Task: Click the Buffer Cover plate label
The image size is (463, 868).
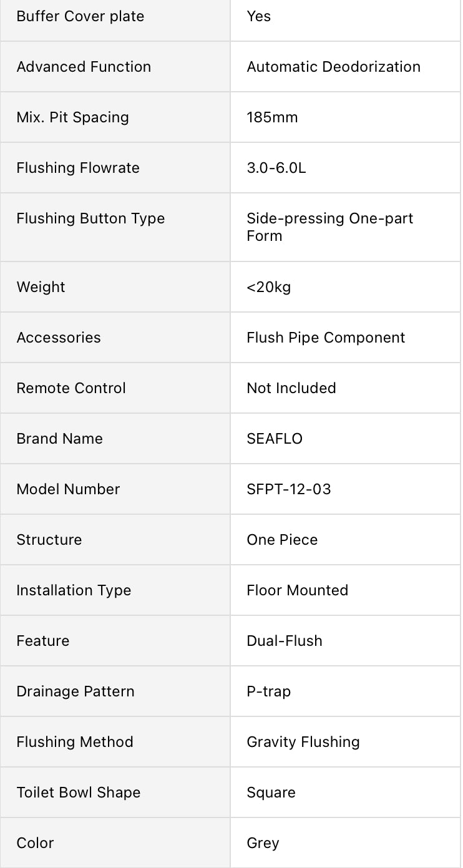Action: coord(80,16)
